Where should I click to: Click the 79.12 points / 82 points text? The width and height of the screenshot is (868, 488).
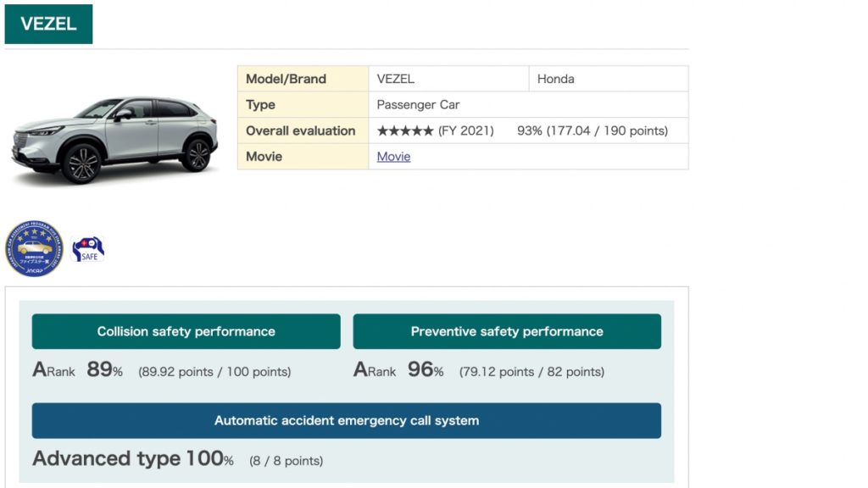531,372
